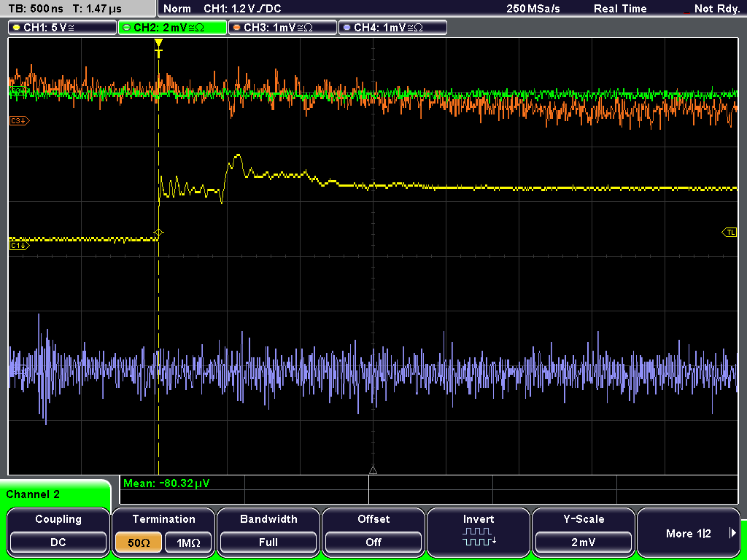This screenshot has width=747, height=560.
Task: Click the gray time reference triangle at bottom
Action: point(373,470)
